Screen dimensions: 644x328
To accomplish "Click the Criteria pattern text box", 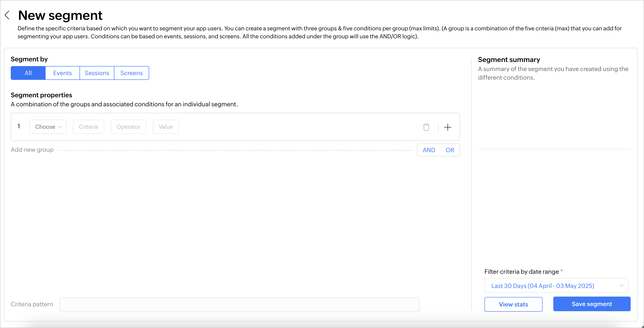I will click(x=239, y=305).
